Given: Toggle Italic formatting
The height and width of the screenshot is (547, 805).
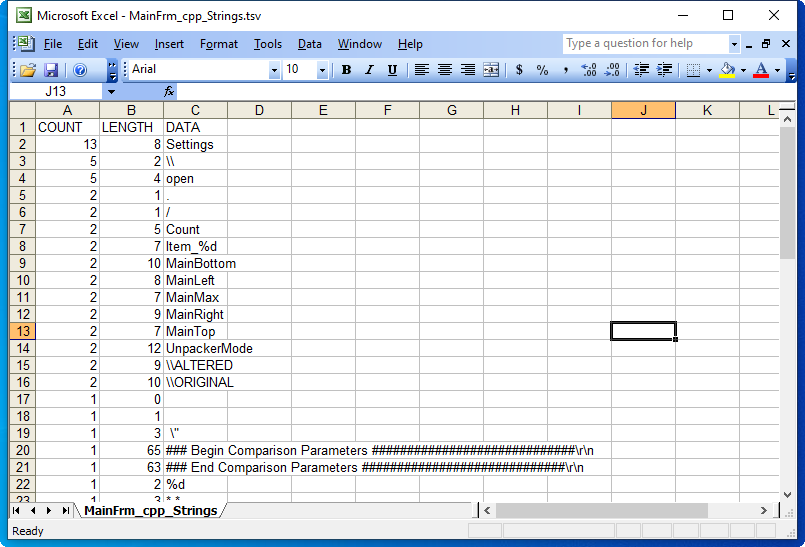Looking at the screenshot, I should [x=369, y=70].
